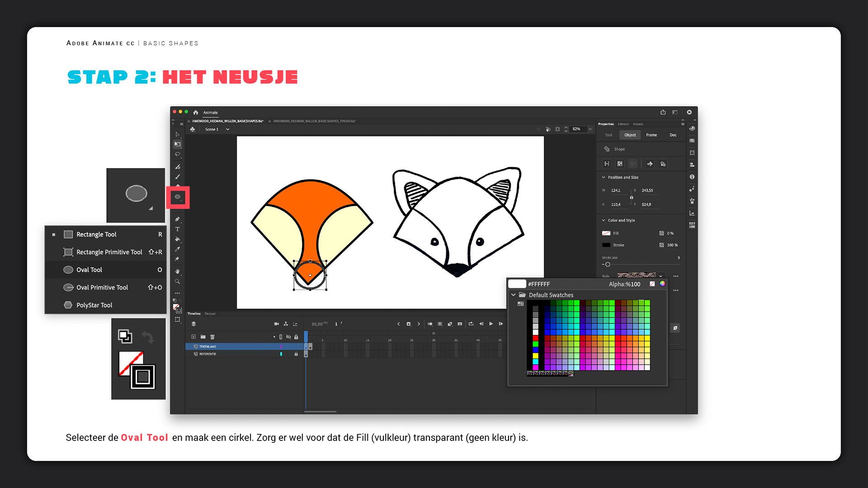Unlock the REFERENTIE layer lock
This screenshot has width=868, height=488.
(x=296, y=354)
